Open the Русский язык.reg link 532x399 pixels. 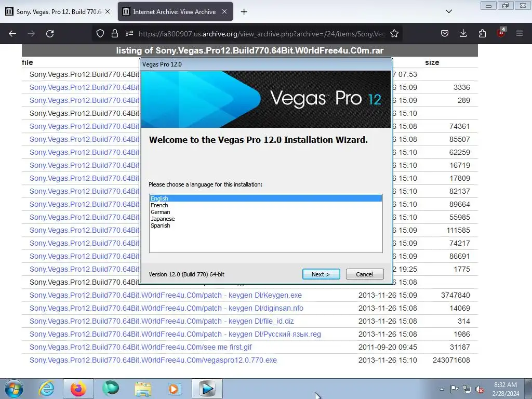click(175, 334)
